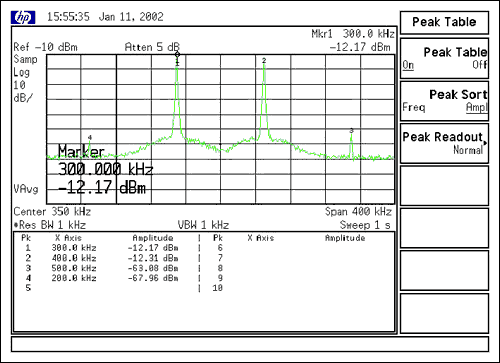Viewport: 500px width, 363px height.
Task: Select marker 1 diamond at 300 kHz peak
Action: [177, 54]
